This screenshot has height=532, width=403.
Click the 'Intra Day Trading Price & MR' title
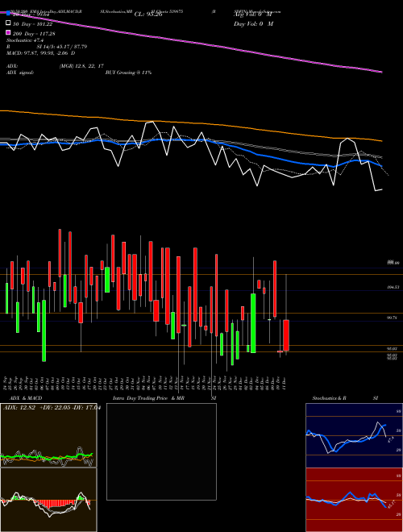[x=148, y=398]
